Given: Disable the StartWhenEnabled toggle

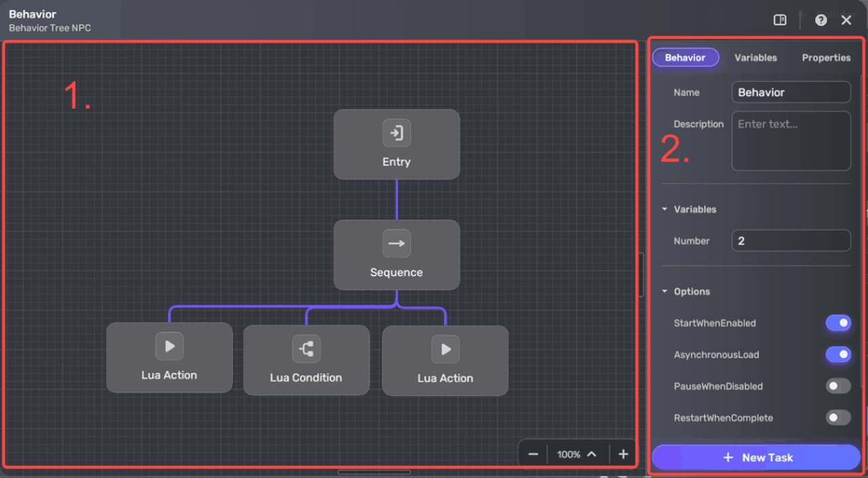Looking at the screenshot, I should [x=838, y=323].
